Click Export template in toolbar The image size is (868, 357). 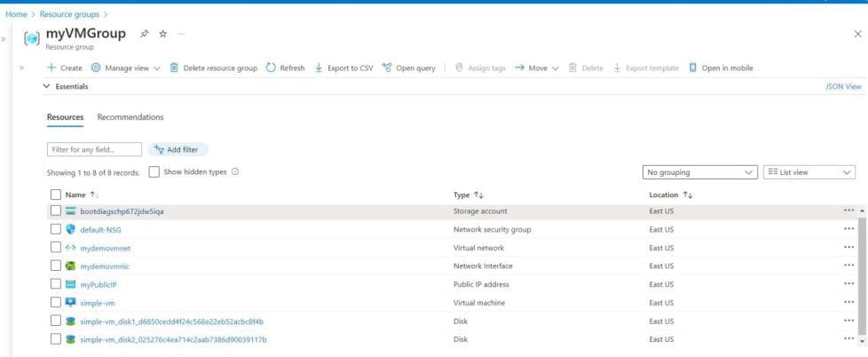click(x=646, y=68)
